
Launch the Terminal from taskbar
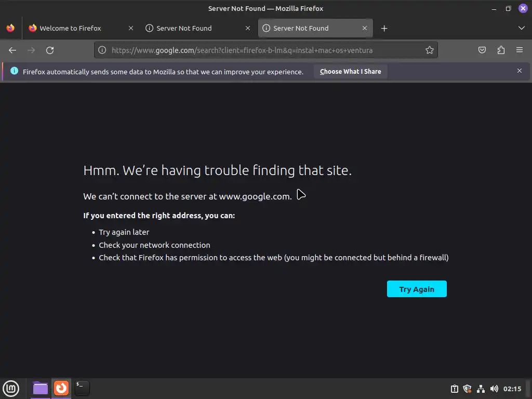(82, 388)
